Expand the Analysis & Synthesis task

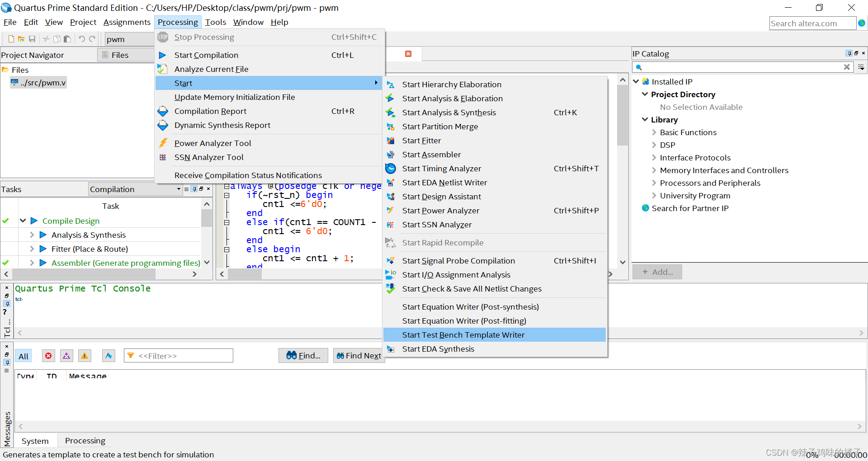click(x=32, y=235)
